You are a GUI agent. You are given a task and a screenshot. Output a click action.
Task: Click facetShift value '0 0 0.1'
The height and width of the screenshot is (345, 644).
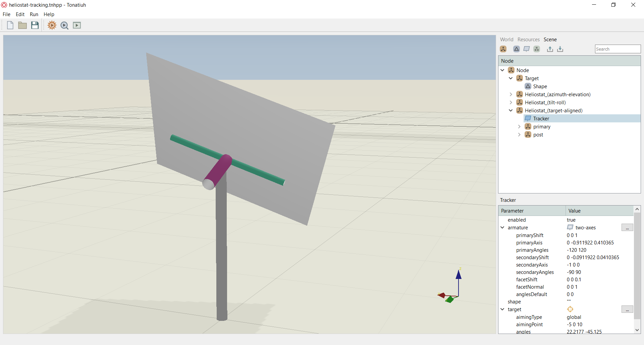(574, 280)
